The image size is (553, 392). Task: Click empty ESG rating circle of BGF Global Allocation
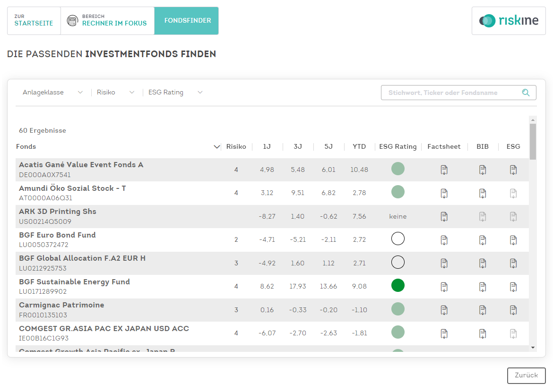click(x=398, y=262)
